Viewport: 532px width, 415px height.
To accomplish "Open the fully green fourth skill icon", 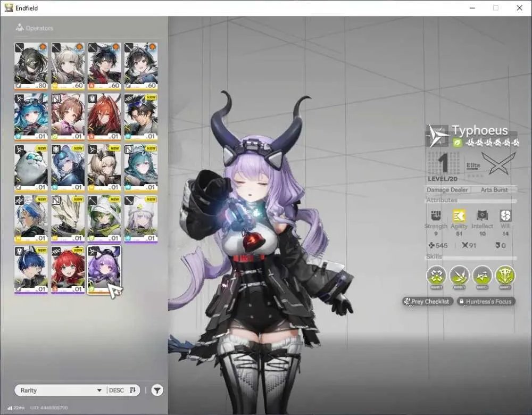I will tap(505, 276).
